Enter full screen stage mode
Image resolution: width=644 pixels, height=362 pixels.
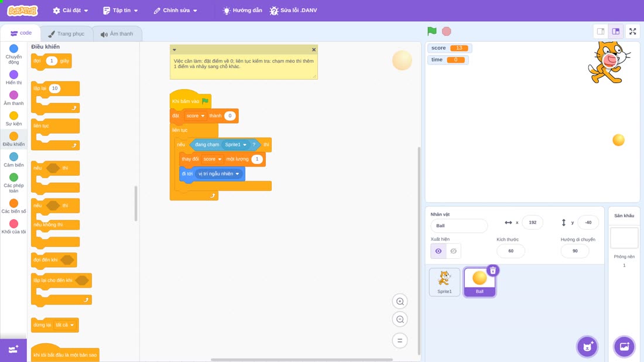[x=632, y=31]
